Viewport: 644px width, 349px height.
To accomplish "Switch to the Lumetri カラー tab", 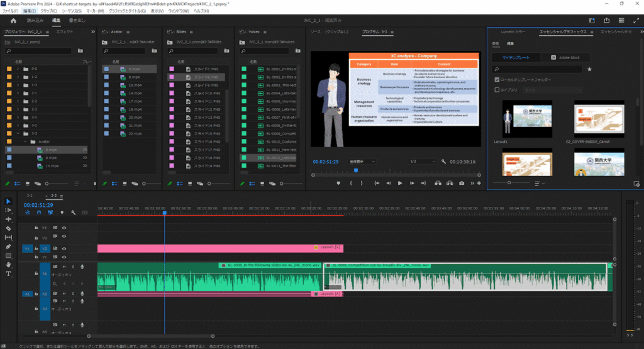I will pos(513,31).
